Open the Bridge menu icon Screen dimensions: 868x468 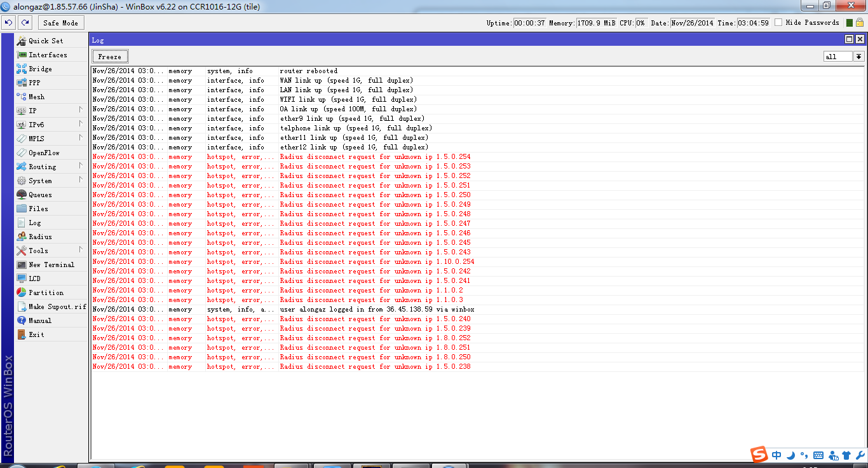coord(22,69)
